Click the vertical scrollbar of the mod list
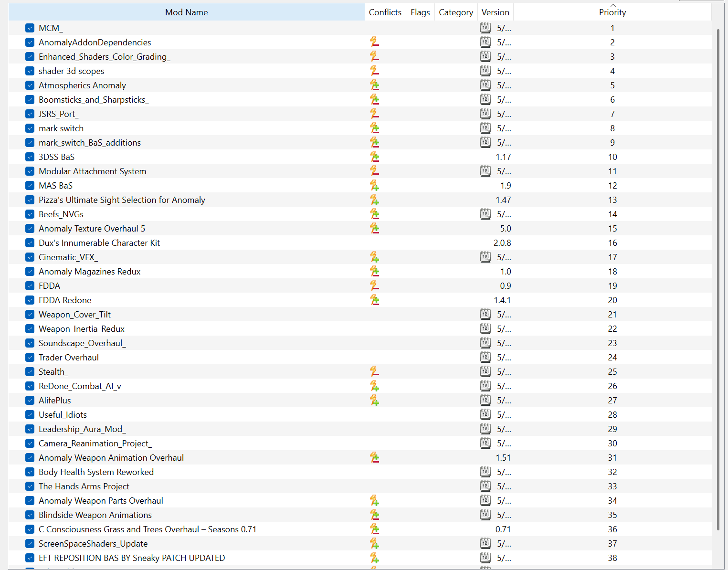Screen dimensions: 728x570 pos(718,279)
